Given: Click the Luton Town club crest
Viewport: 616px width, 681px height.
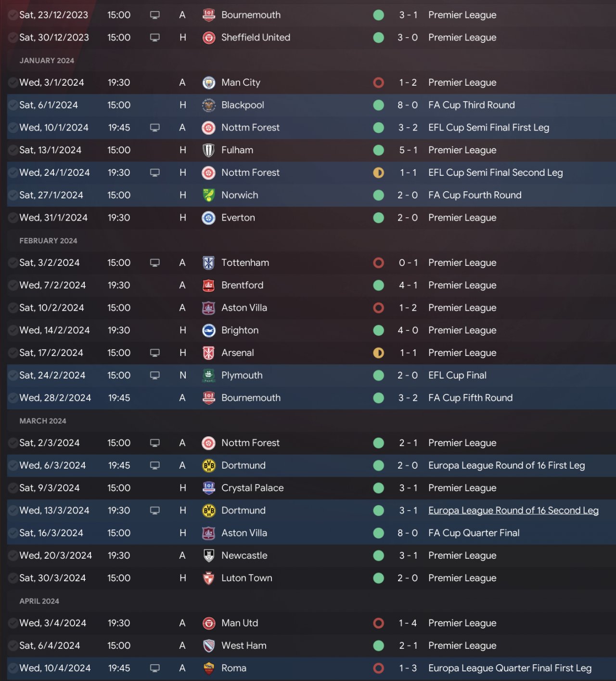Looking at the screenshot, I should pos(208,578).
